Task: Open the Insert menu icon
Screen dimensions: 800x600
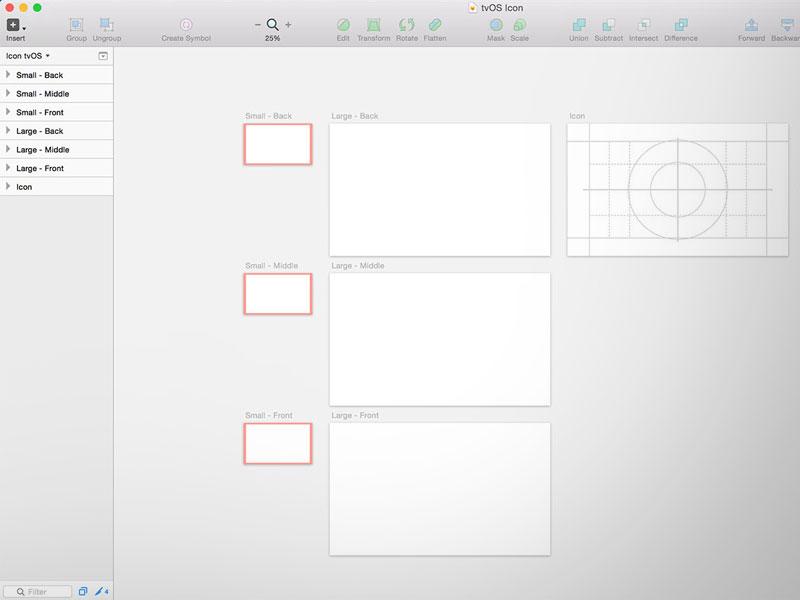Action: coord(14,27)
